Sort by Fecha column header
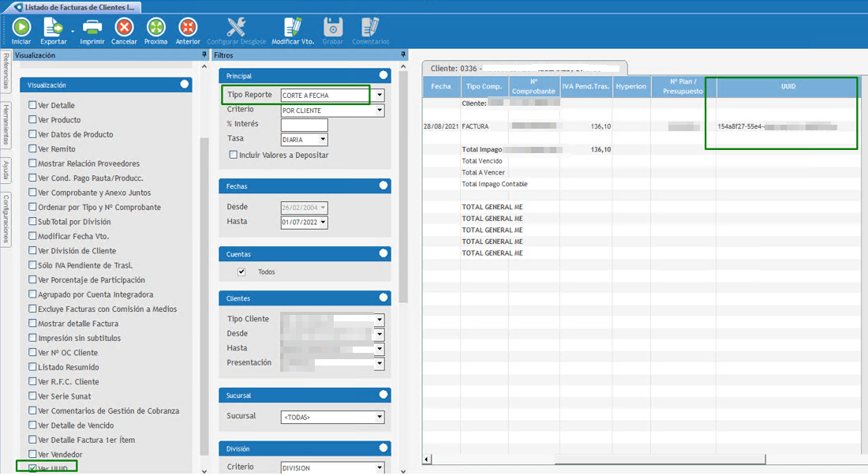Viewport: 868px width, 476px height. pyautogui.click(x=441, y=86)
